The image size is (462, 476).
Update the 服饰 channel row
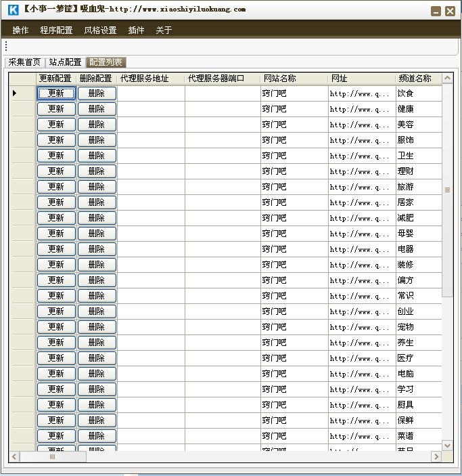click(x=56, y=140)
